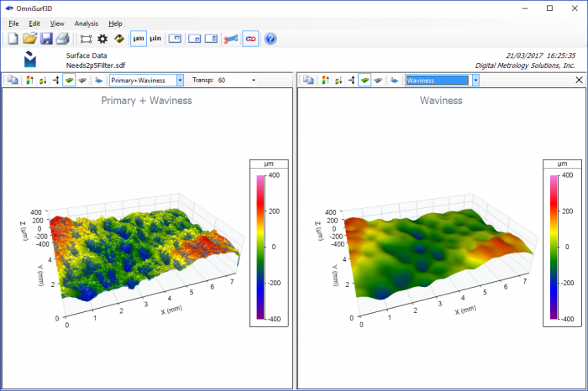Click the blue help question mark icon
The height and width of the screenshot is (391, 588).
pos(270,39)
